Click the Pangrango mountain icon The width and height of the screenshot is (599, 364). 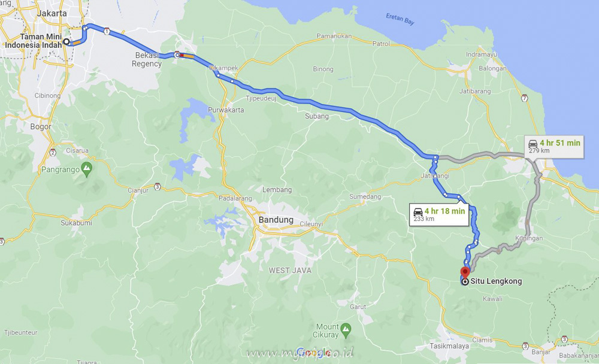87,169
